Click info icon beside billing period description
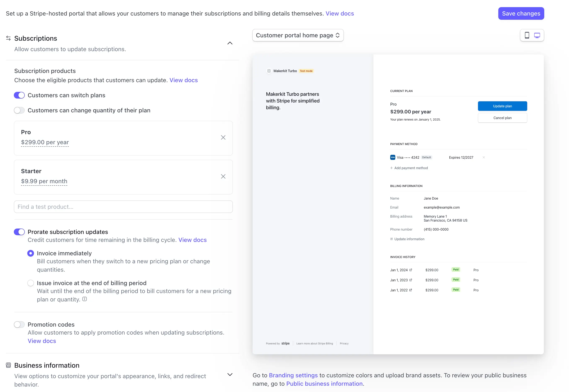The height and width of the screenshot is (392, 569). [85, 299]
